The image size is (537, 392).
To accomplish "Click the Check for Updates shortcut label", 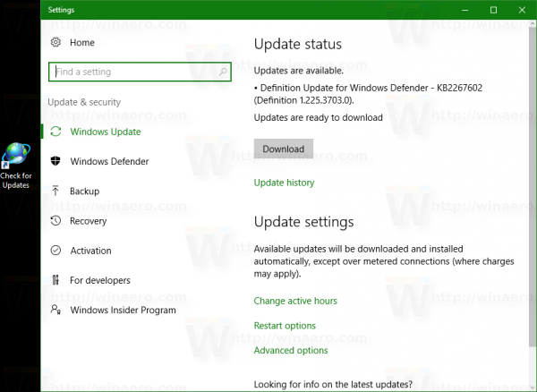I will pyautogui.click(x=16, y=181).
